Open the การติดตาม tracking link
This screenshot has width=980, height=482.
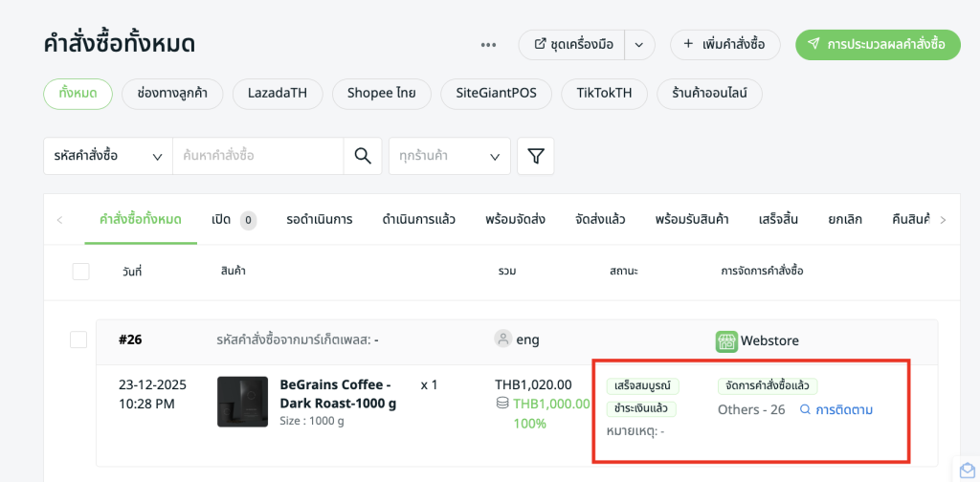point(836,409)
